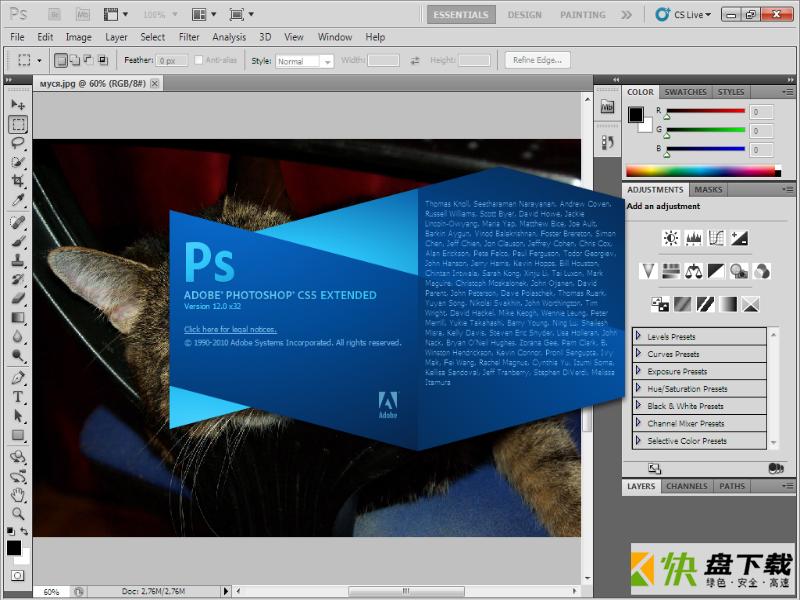Viewport: 800px width, 600px height.
Task: Open the legal notices link
Action: pyautogui.click(x=230, y=329)
